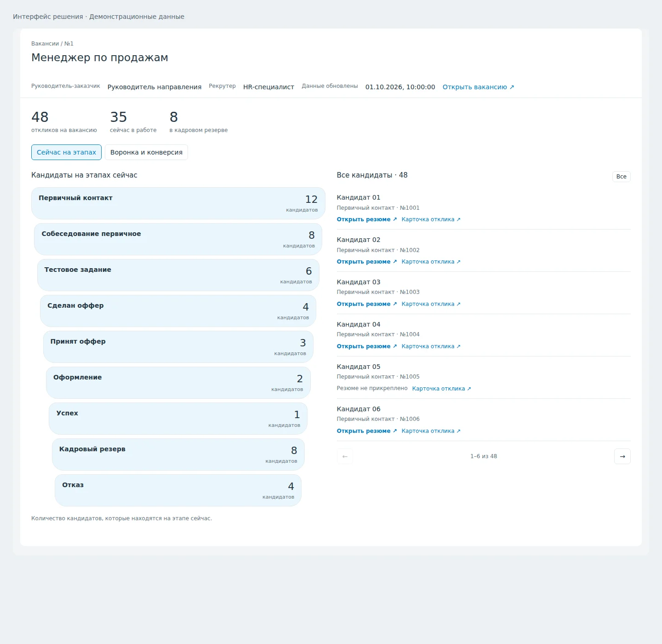
Task: Open the response card of Кандидат 03
Action: click(x=431, y=304)
